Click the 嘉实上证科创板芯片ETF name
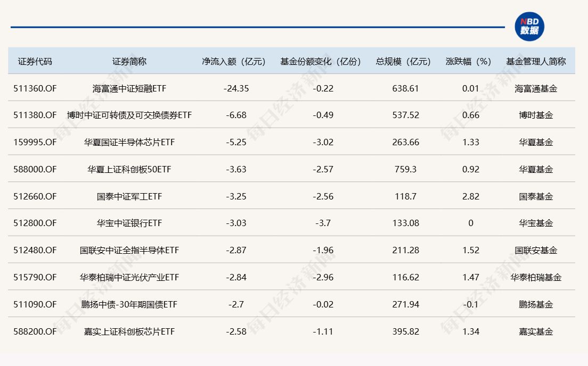The image size is (588, 366). coord(129,332)
